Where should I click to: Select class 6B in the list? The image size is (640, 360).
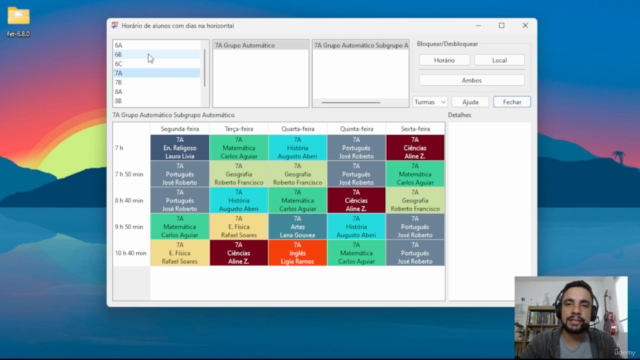(x=157, y=54)
